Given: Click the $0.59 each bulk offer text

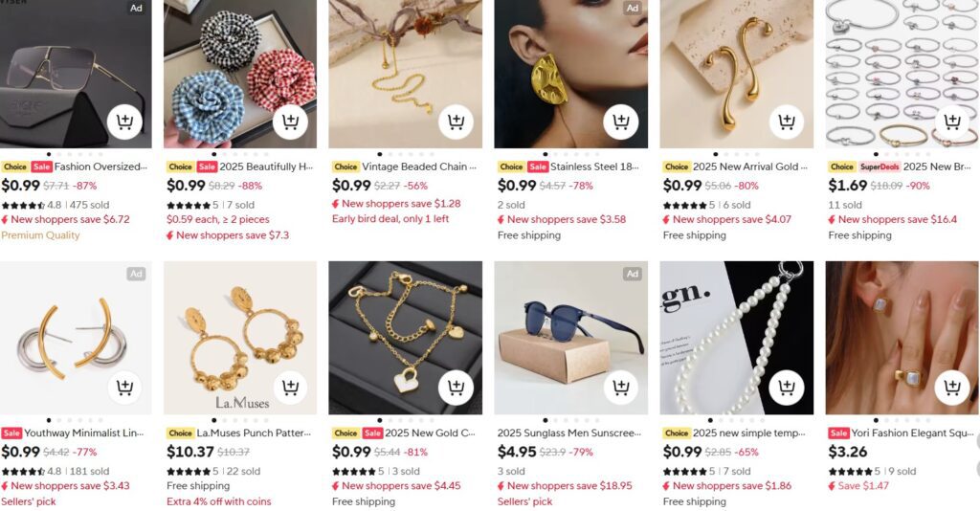Looking at the screenshot, I should (x=217, y=219).
